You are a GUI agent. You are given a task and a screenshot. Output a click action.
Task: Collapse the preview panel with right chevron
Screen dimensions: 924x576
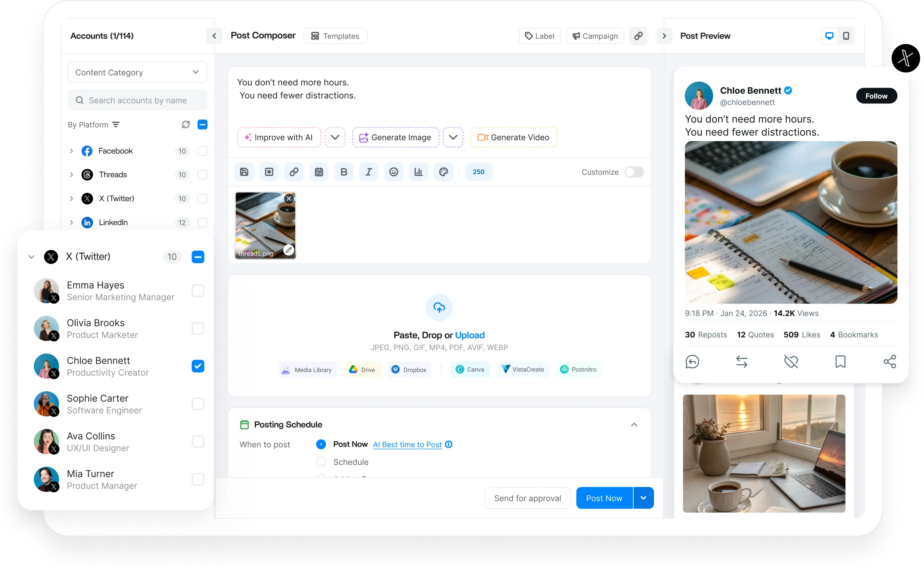coord(664,36)
